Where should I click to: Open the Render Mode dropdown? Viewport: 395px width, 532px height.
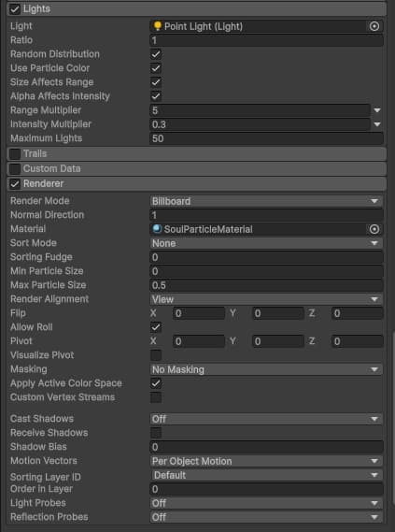pos(266,201)
